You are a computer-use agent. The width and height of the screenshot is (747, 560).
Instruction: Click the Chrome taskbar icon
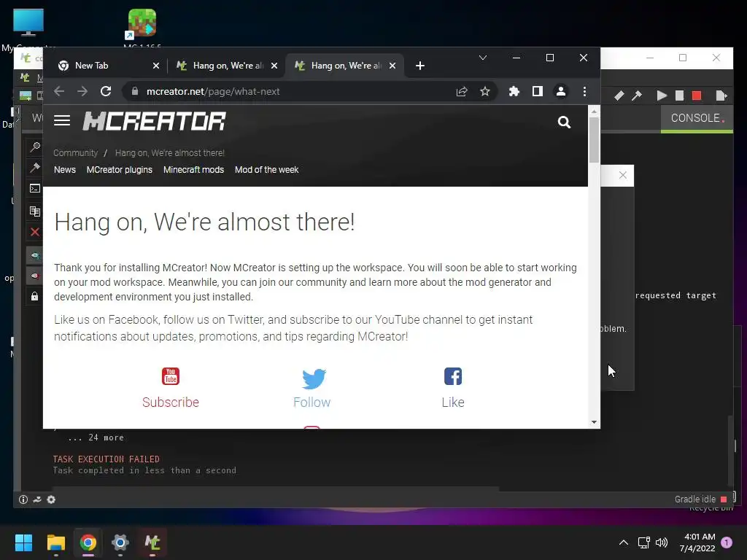tap(88, 542)
